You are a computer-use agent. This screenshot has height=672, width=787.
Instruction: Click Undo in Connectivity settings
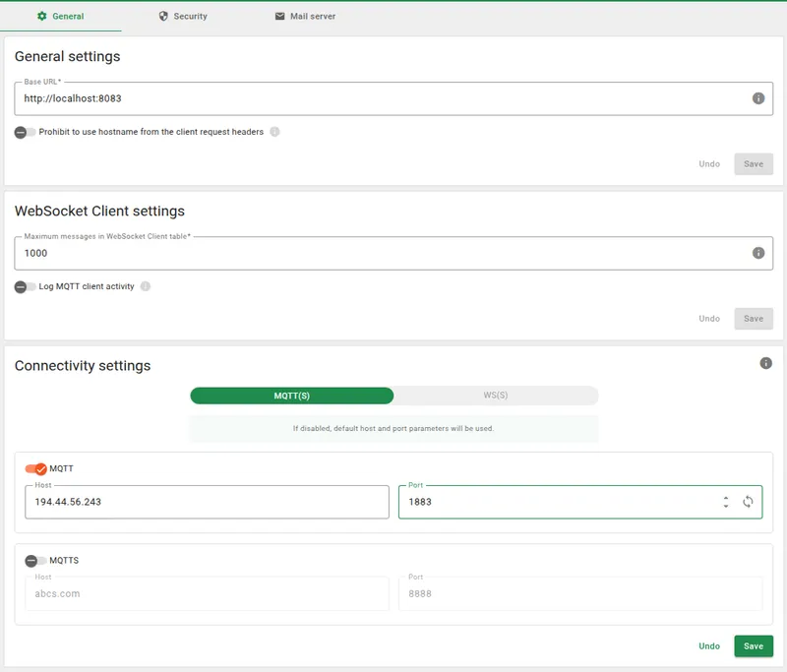coord(708,645)
